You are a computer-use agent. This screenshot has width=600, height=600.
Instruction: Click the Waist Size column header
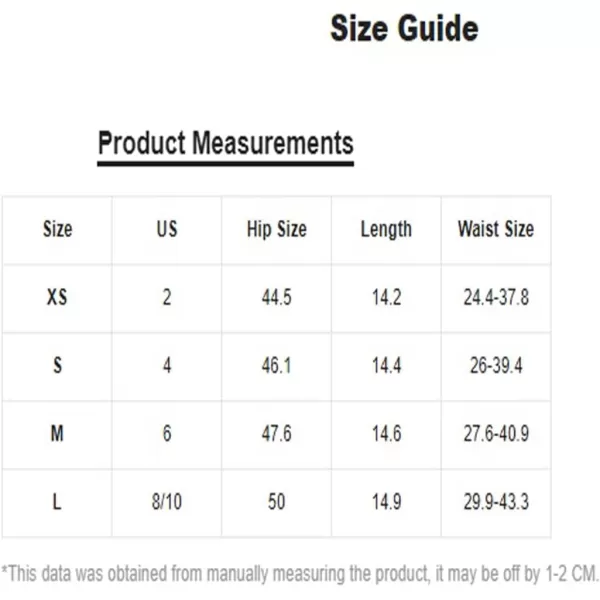pos(496,229)
